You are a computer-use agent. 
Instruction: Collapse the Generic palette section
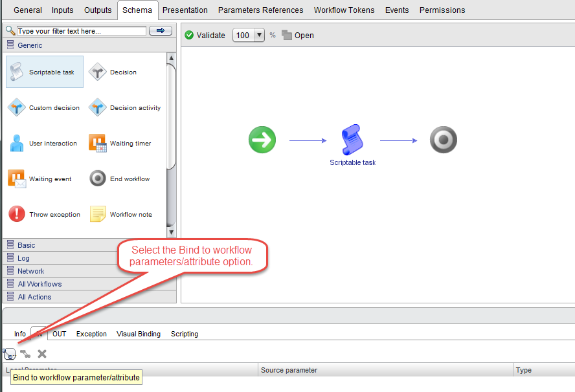30,45
